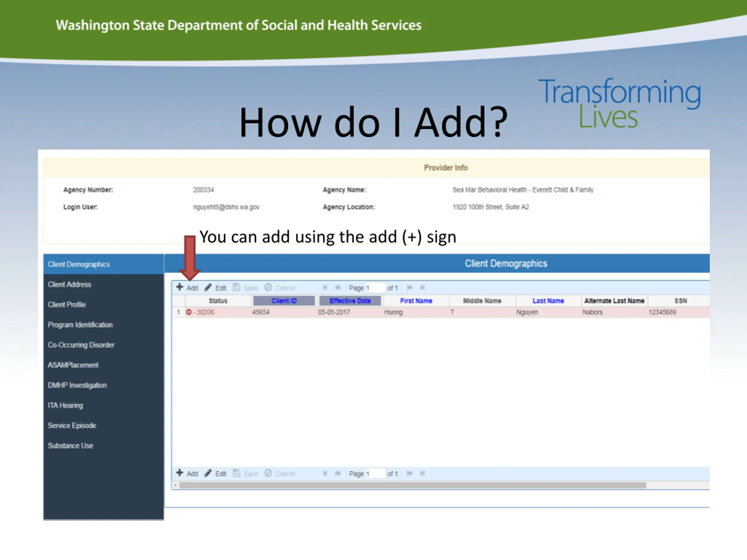The height and width of the screenshot is (560, 747).
Task: Go to next page in bottom pager
Action: [410, 473]
